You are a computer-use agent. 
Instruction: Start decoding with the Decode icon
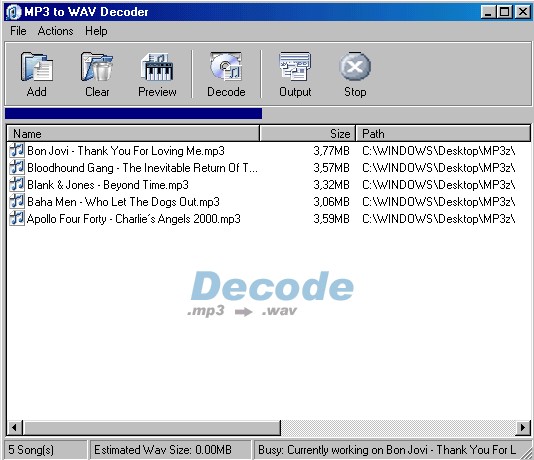click(x=226, y=67)
